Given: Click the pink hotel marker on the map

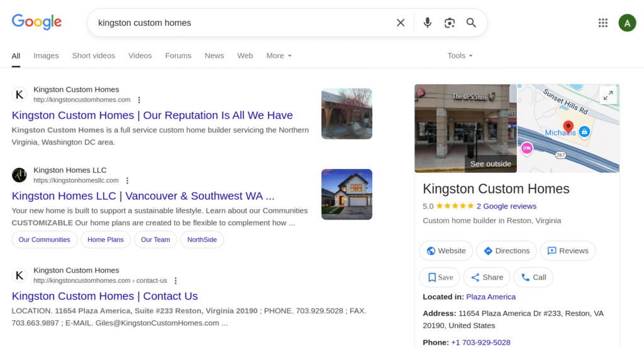Looking at the screenshot, I should point(527,148).
